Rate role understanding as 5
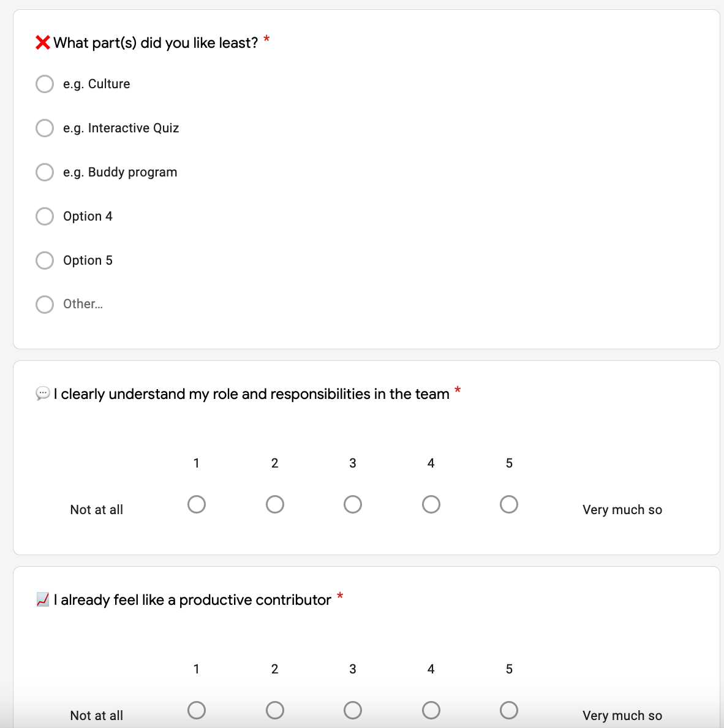The image size is (724, 728). click(x=509, y=504)
